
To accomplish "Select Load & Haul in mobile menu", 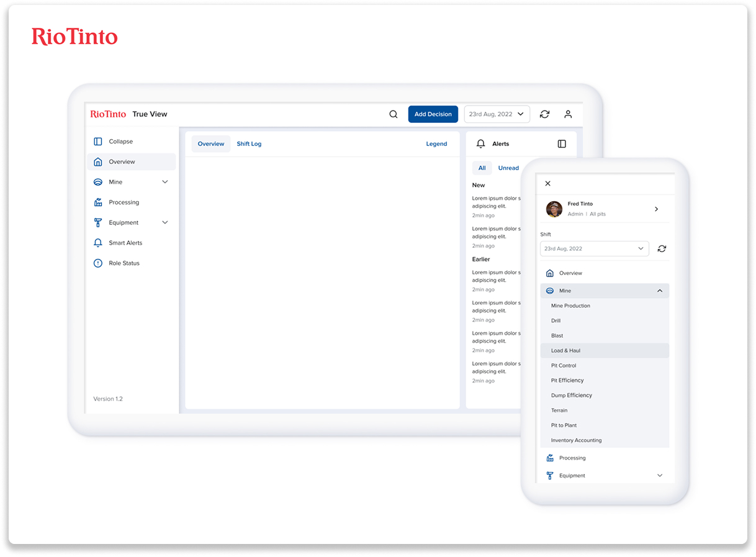I will pos(565,351).
